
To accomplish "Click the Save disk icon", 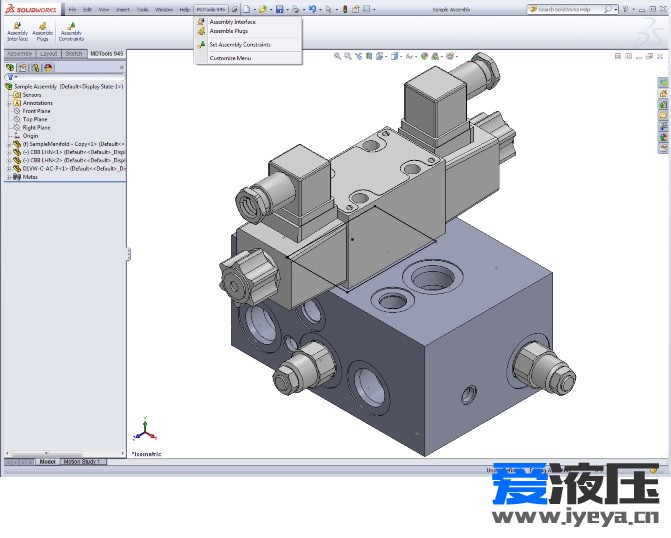I will click(279, 9).
